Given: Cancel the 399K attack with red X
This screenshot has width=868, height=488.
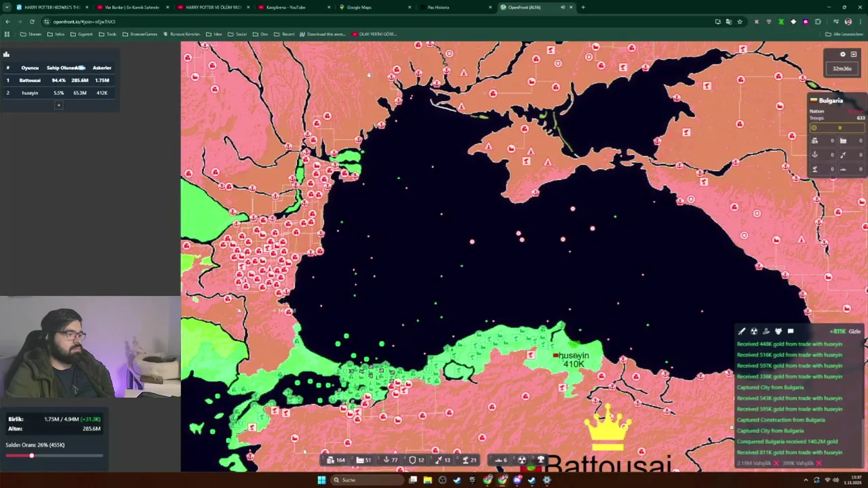Looking at the screenshot, I should pos(818,464).
